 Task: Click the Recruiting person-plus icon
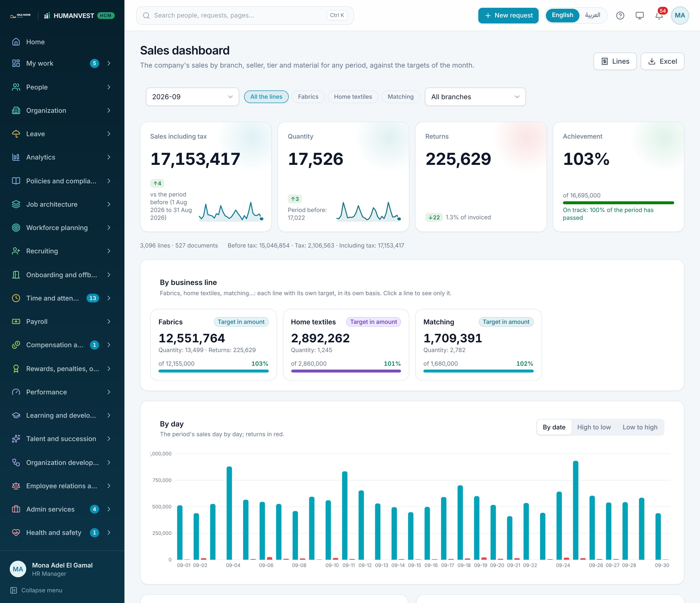[16, 251]
